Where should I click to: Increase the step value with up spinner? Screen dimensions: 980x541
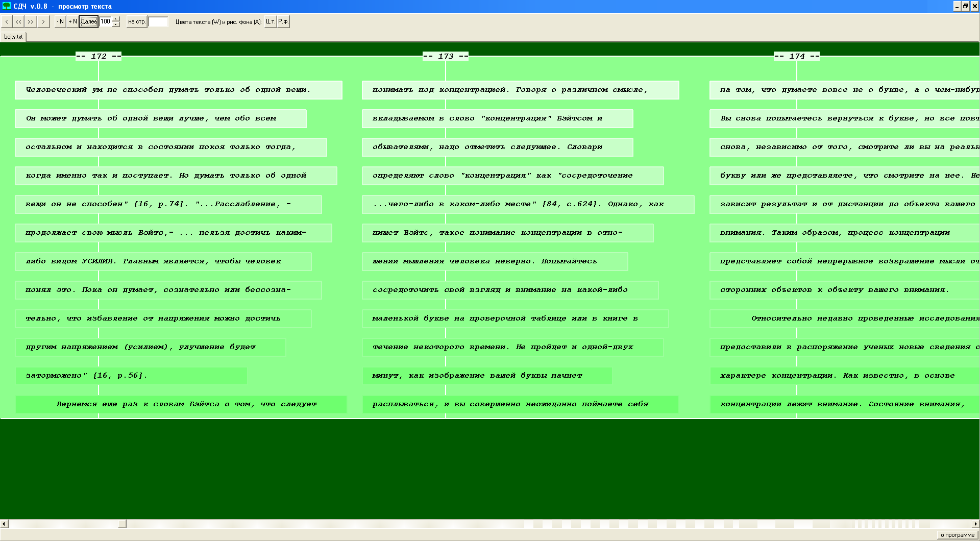116,19
